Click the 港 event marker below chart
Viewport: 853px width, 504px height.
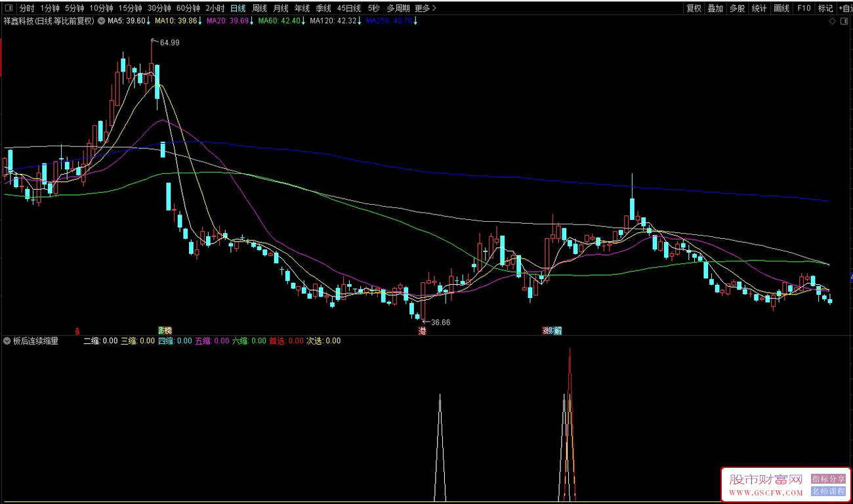[x=423, y=331]
